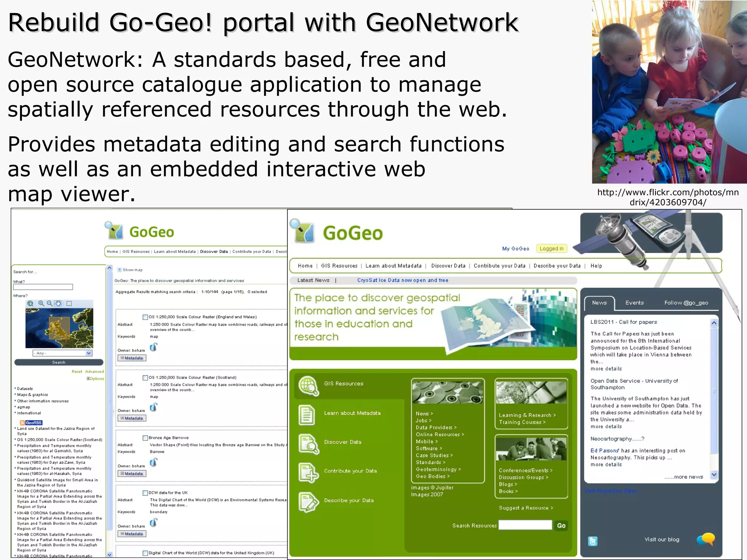This screenshot has width=747, height=560.
Task: Select the zoom out magnifier tool
Action: coord(49,303)
